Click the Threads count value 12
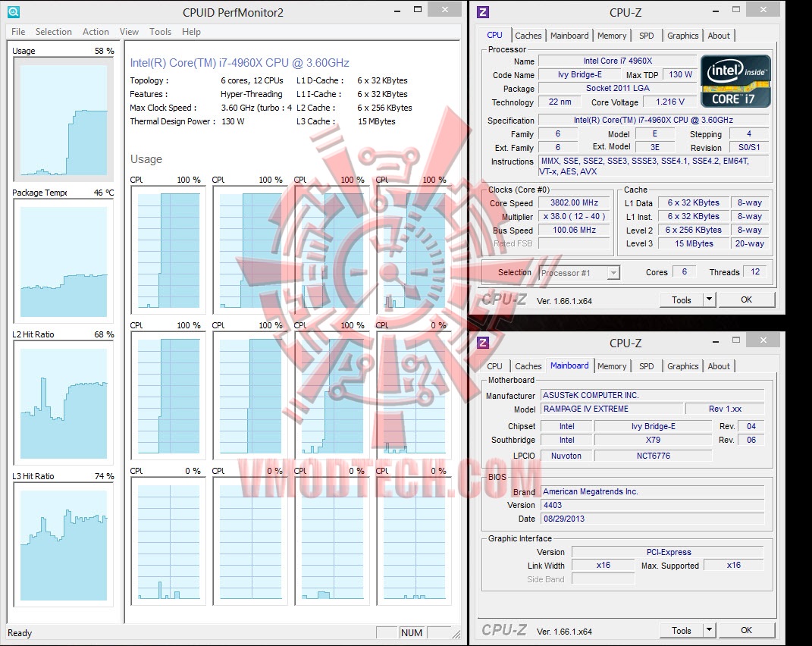 coord(755,271)
